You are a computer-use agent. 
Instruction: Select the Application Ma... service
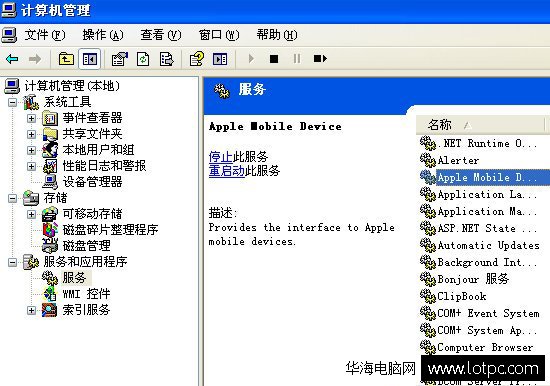[x=479, y=211]
